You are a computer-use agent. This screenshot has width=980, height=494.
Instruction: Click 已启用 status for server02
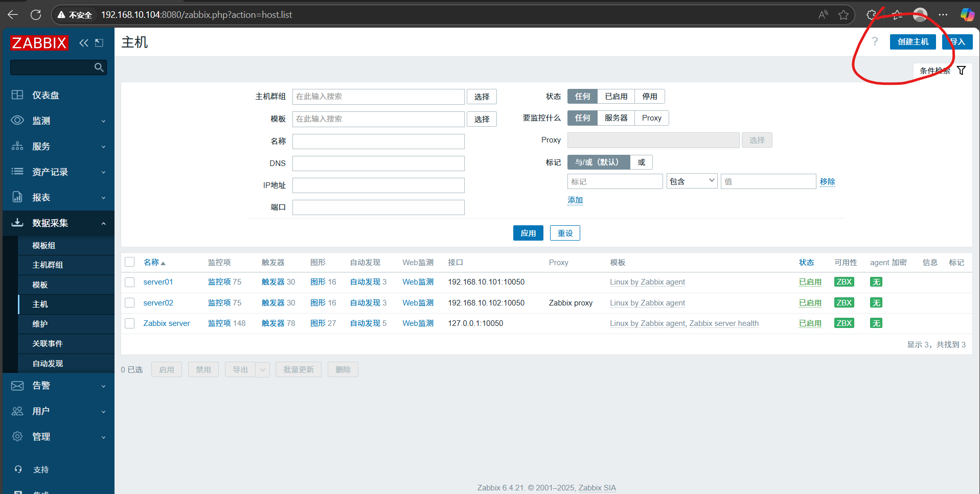pyautogui.click(x=810, y=303)
